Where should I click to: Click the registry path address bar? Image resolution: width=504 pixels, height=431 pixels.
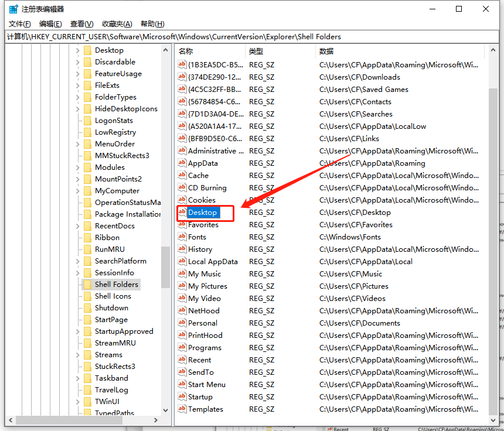[x=252, y=37]
